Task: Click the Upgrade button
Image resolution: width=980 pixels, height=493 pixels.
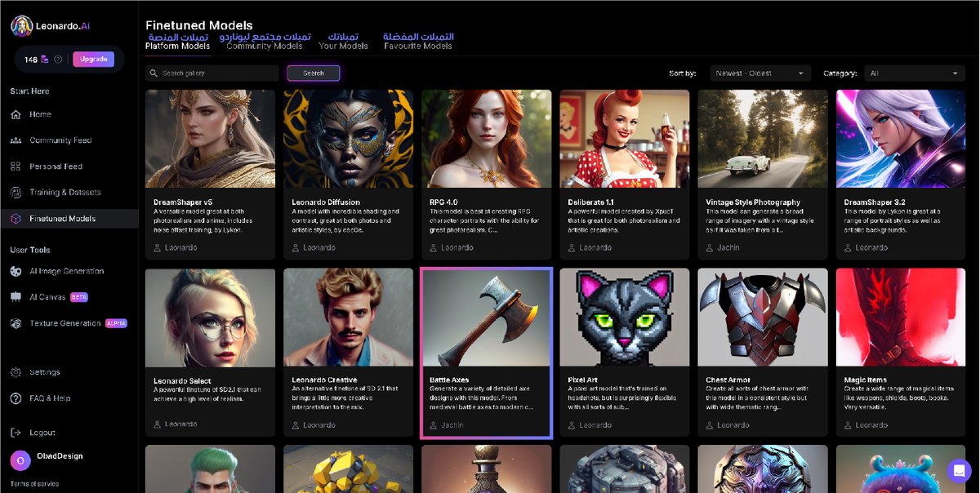Action: coord(93,60)
